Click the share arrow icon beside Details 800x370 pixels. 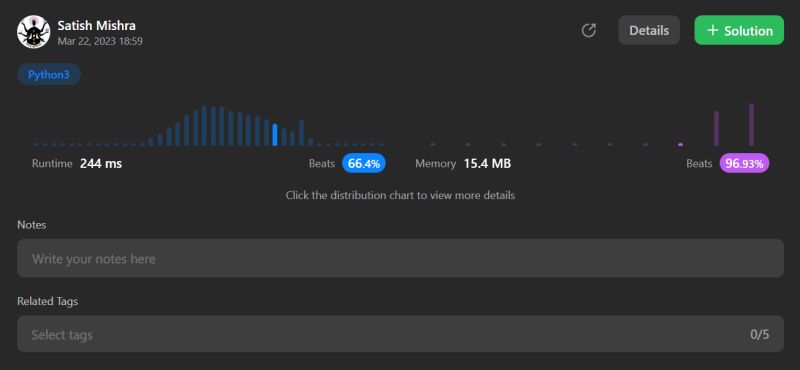589,31
